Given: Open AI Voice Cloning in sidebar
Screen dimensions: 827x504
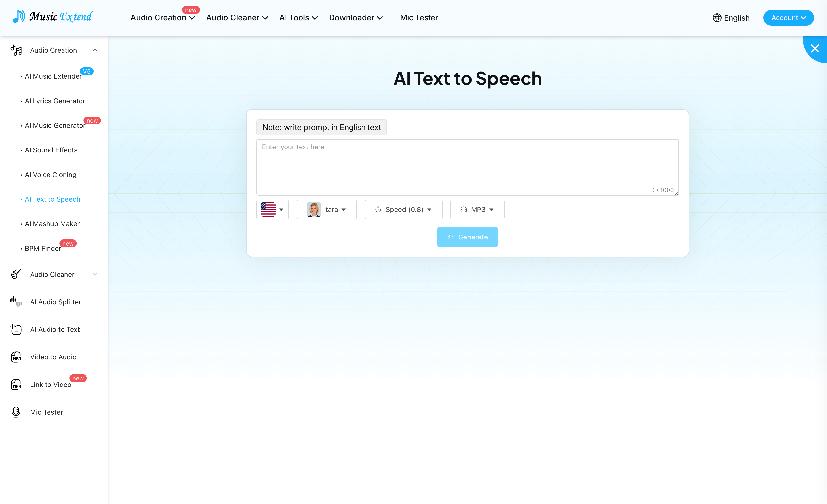Looking at the screenshot, I should pos(50,175).
